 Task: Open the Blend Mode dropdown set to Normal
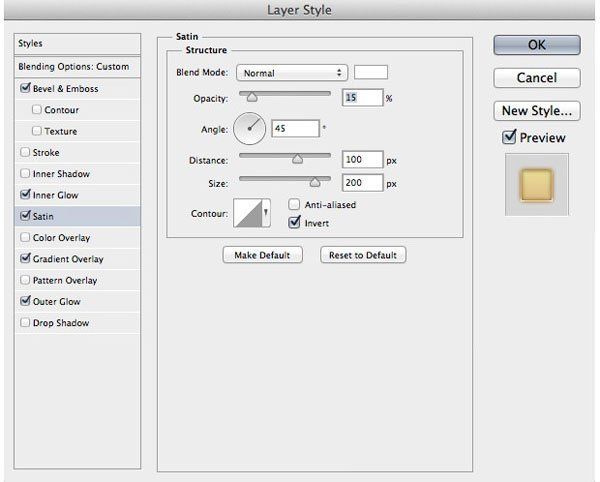click(x=292, y=73)
